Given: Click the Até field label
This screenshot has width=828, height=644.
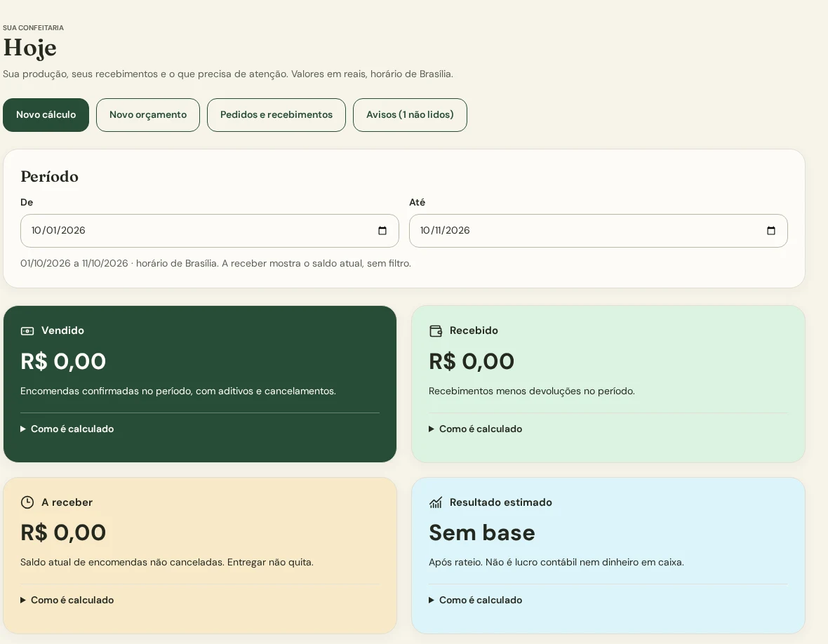Looking at the screenshot, I should pos(418,203).
